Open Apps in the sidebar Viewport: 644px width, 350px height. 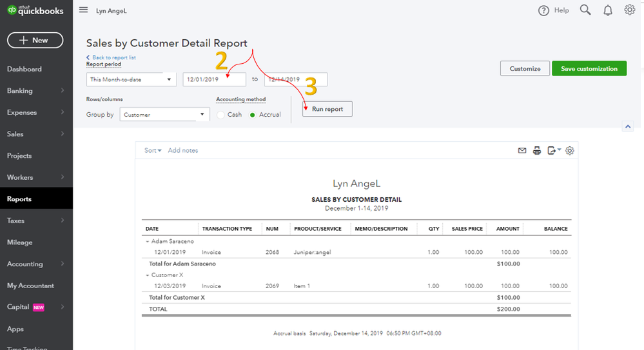[15, 329]
